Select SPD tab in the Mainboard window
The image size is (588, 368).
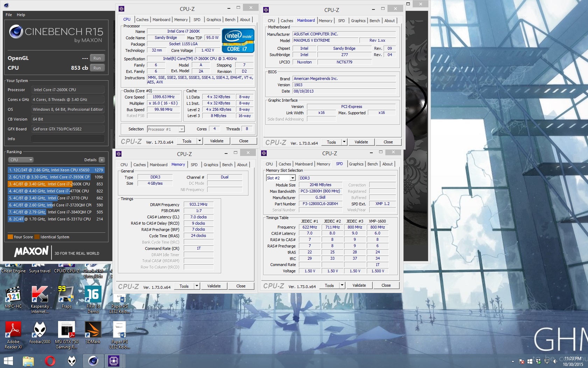click(x=342, y=21)
